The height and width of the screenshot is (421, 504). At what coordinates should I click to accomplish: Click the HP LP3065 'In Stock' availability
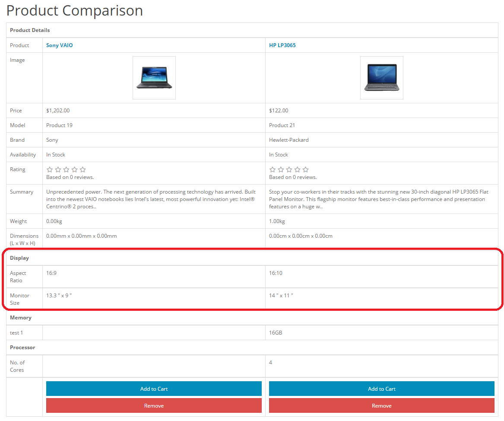pyautogui.click(x=279, y=155)
